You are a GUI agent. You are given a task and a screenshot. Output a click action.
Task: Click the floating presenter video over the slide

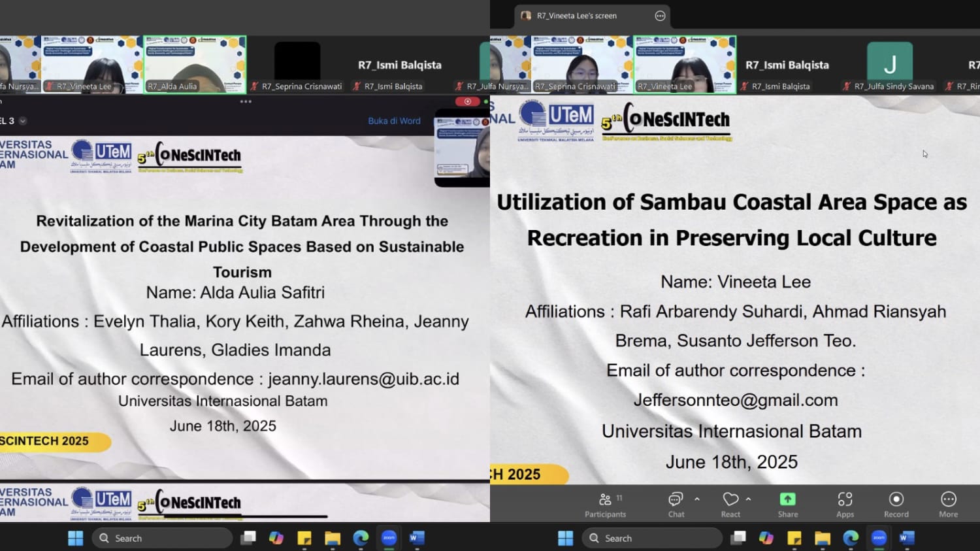click(x=462, y=149)
